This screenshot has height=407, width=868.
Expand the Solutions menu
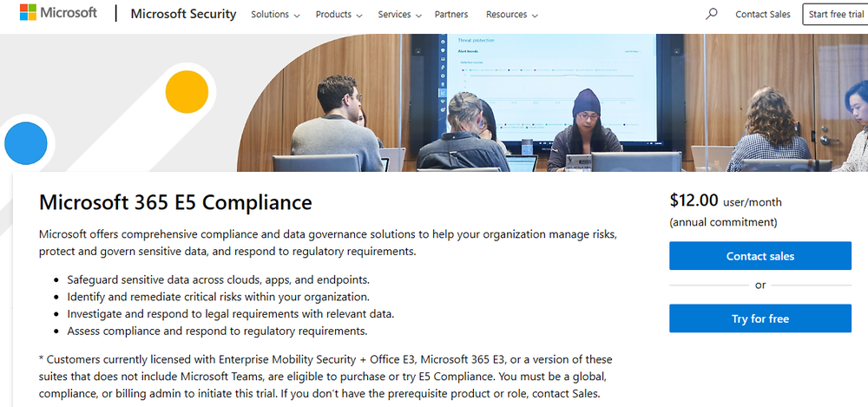tap(275, 15)
